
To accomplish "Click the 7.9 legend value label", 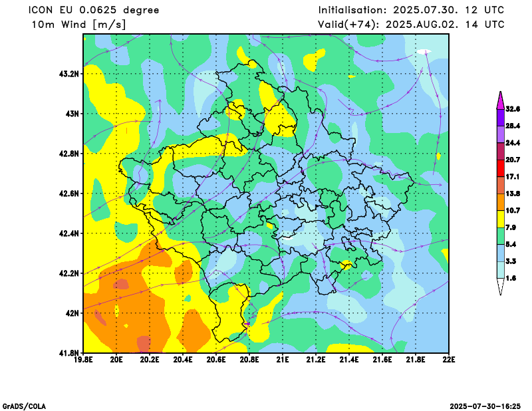I will (511, 227).
